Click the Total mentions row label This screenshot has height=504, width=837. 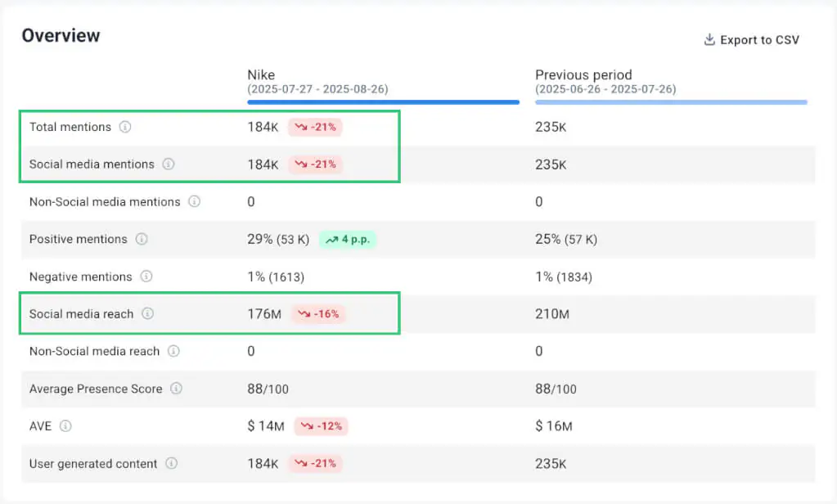(70, 127)
